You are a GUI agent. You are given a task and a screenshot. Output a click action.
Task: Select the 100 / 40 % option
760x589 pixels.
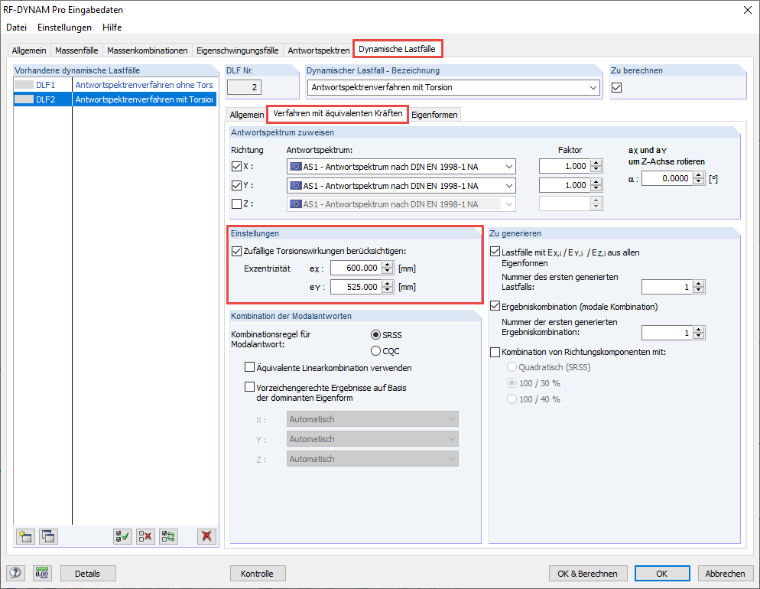click(511, 399)
